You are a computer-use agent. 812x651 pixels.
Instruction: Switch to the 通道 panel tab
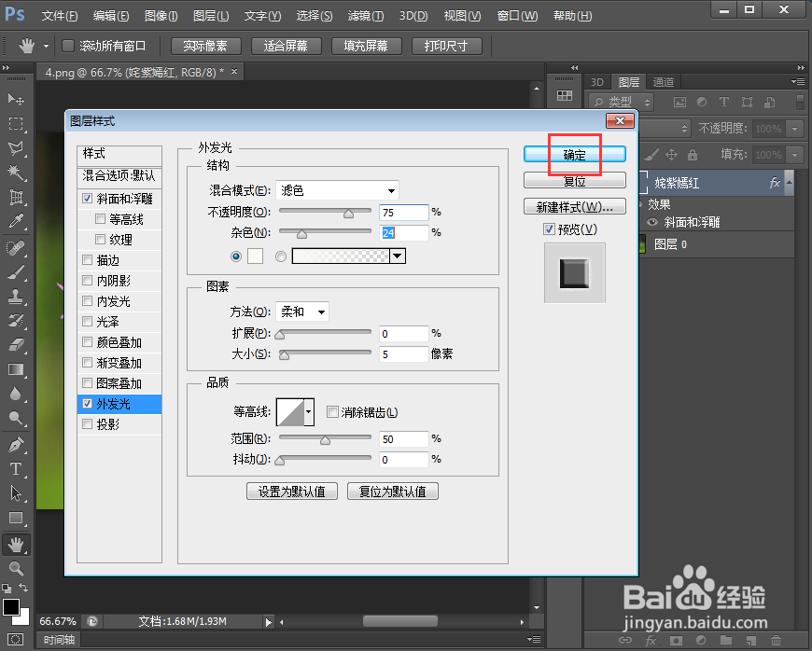(663, 81)
